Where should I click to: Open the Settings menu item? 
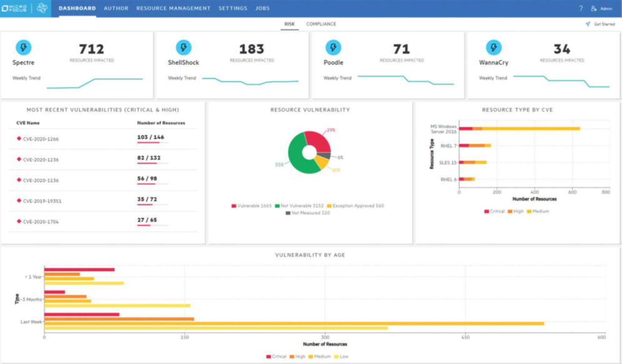[x=233, y=8]
